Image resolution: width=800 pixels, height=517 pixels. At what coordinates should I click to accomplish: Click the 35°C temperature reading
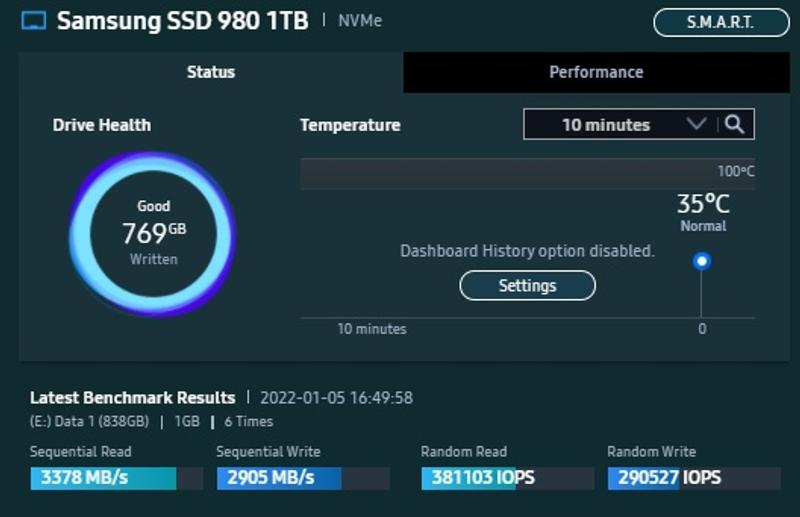click(x=703, y=204)
